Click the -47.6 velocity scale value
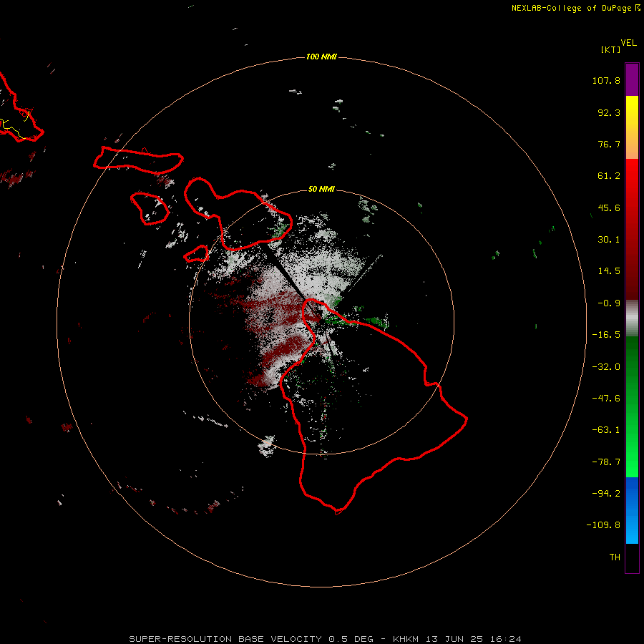The height and width of the screenshot is (644, 644). 606,399
